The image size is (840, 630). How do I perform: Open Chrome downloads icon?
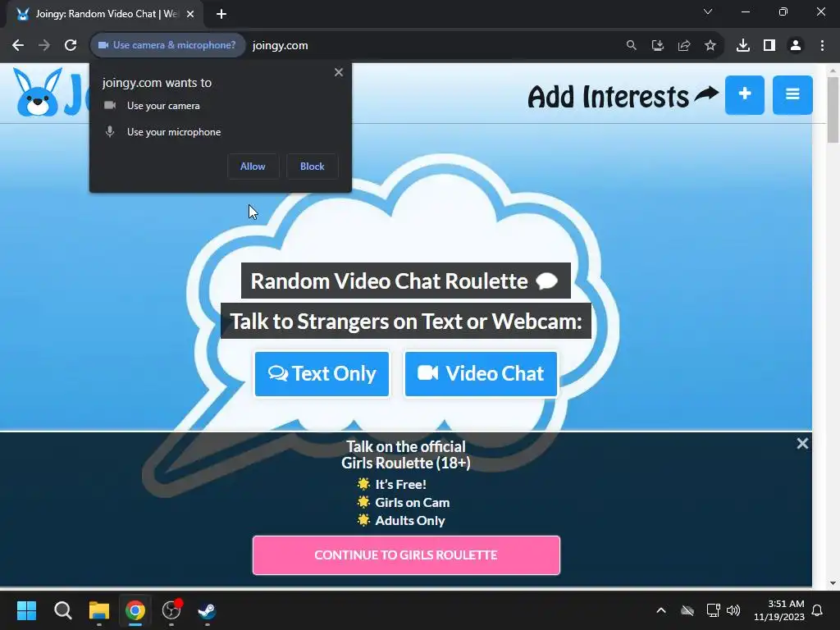(743, 46)
